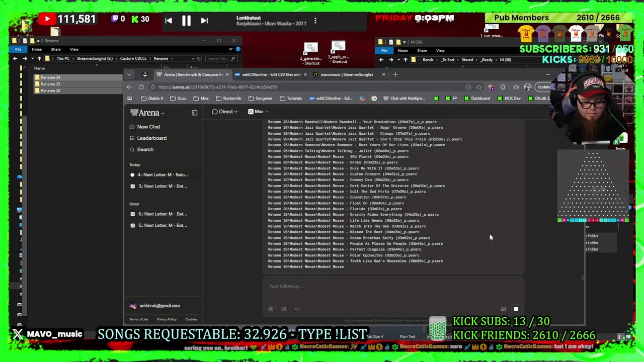Viewport: 644px width, 362px height.
Task: Open Home tab in Rename Explorer window
Action: (37, 49)
